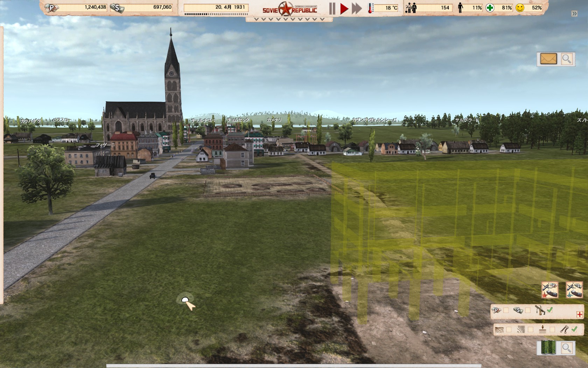Open ruble trade with ship and plane
The width and height of the screenshot is (588, 368).
coord(550,290)
